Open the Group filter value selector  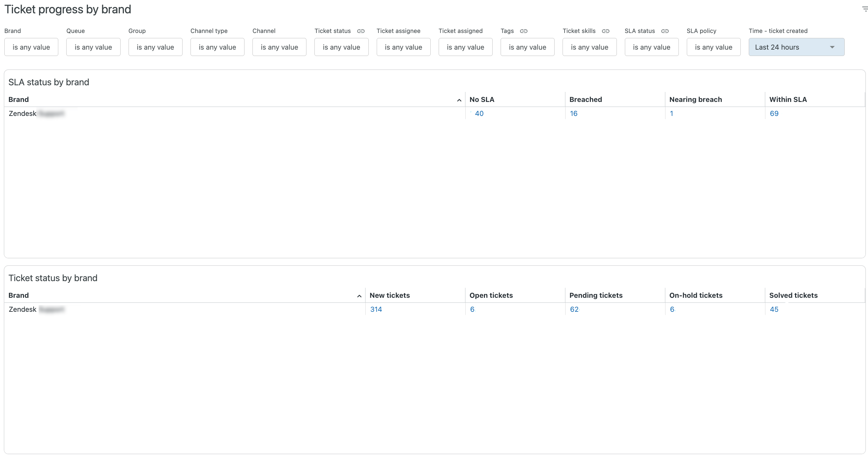[155, 47]
